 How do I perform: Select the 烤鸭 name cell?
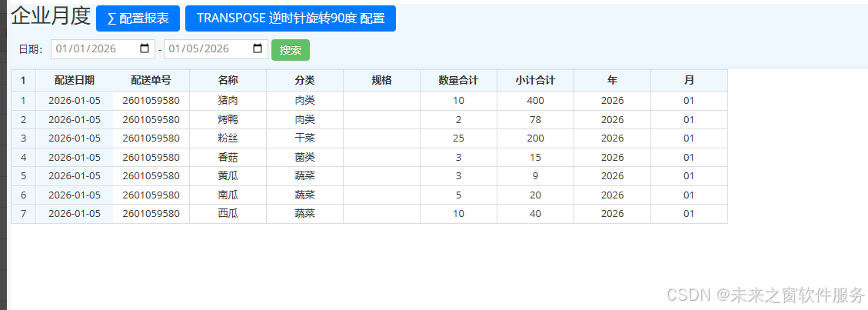pos(228,119)
